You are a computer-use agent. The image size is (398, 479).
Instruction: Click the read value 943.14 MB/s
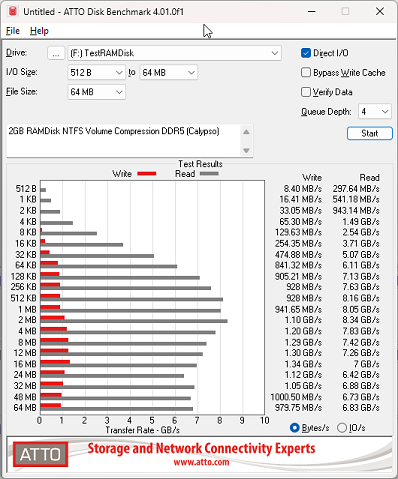click(356, 210)
